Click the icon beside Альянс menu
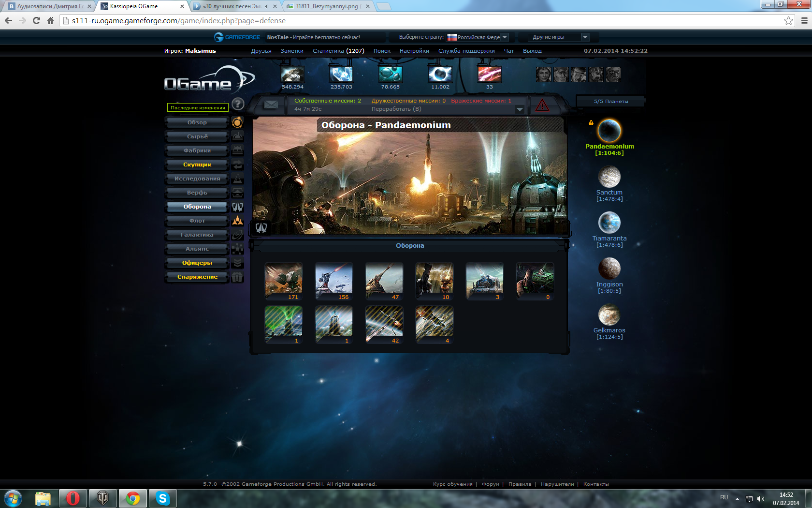 click(237, 249)
